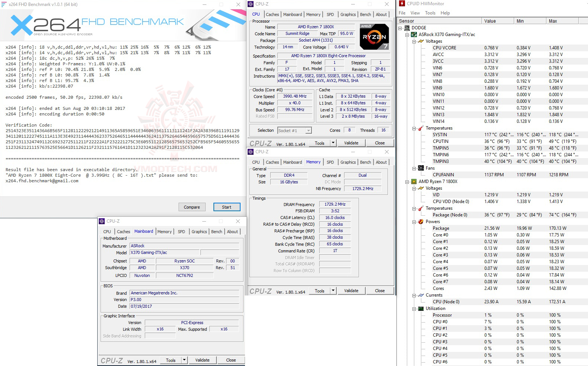Click the x264 FHD Benchmark title bar icon

pyautogui.click(x=4, y=4)
